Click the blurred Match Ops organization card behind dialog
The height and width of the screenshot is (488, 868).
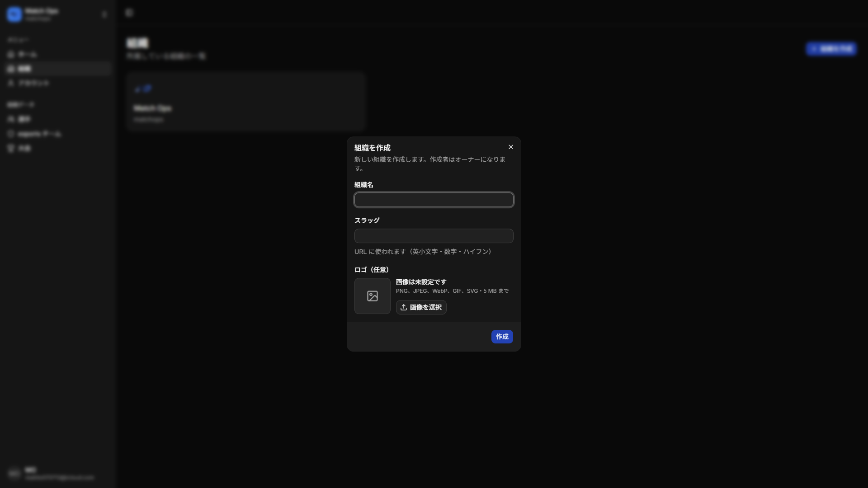pyautogui.click(x=246, y=101)
